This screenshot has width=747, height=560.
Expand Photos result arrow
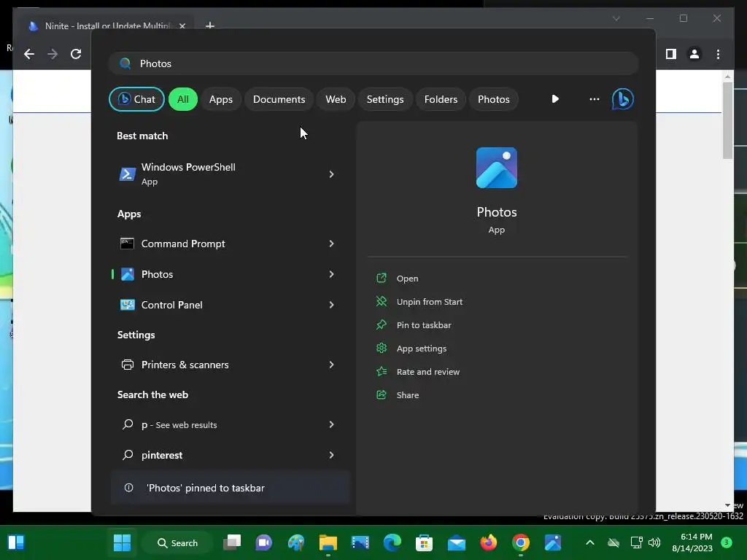point(332,274)
